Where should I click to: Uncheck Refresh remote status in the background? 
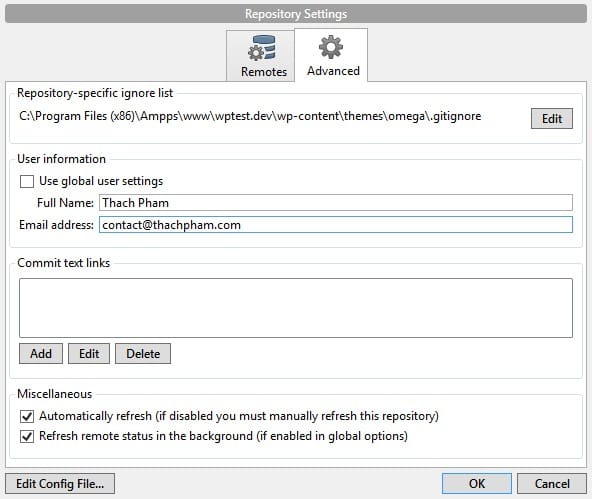[27, 436]
